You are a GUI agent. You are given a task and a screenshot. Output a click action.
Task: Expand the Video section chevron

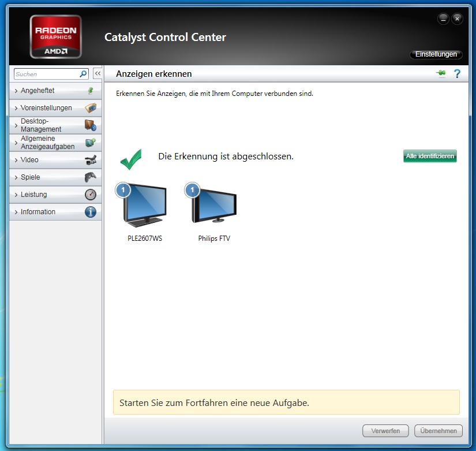16,160
